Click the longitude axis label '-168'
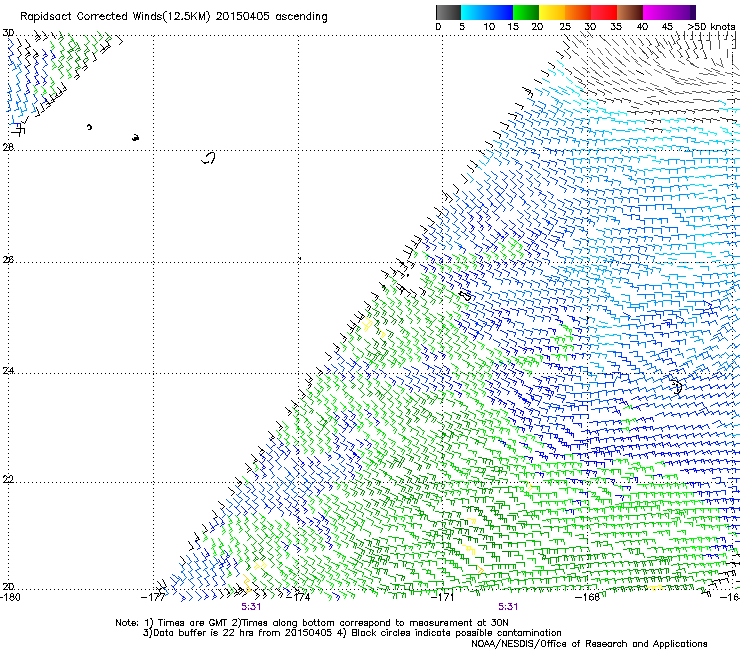 587,597
